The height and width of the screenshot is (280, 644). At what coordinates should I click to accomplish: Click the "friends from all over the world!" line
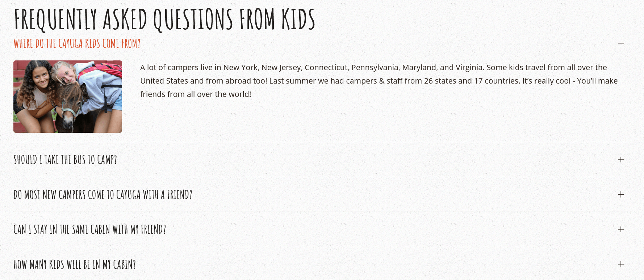coord(196,94)
